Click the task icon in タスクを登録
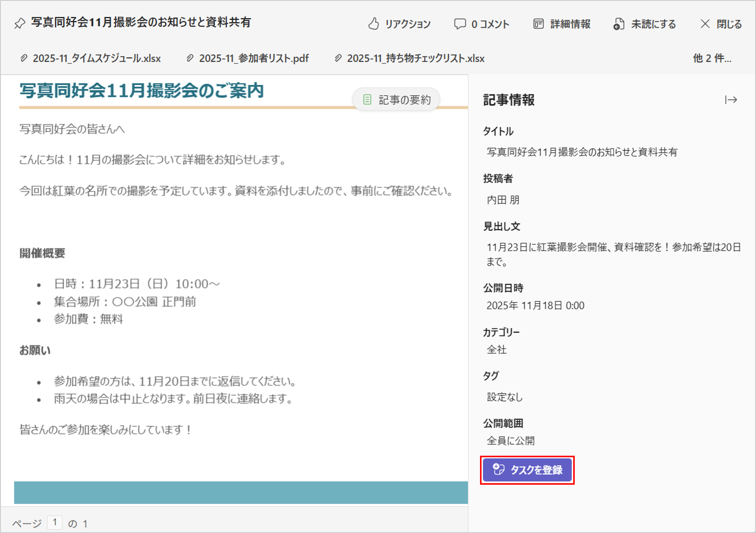756x533 pixels. tap(498, 469)
